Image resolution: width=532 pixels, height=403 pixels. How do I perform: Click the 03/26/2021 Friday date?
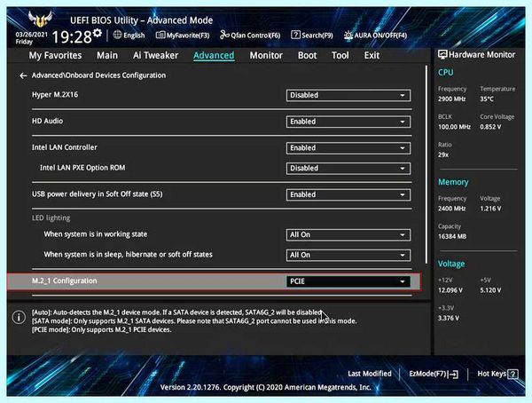(31, 38)
